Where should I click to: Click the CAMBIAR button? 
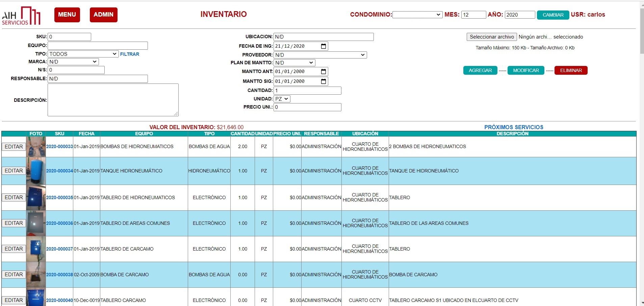point(553,15)
